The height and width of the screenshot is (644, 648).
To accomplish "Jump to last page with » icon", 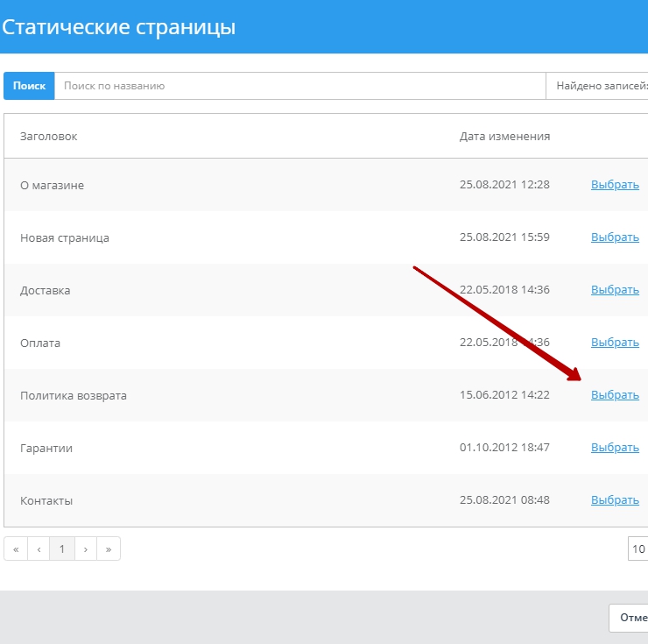I will coord(109,549).
